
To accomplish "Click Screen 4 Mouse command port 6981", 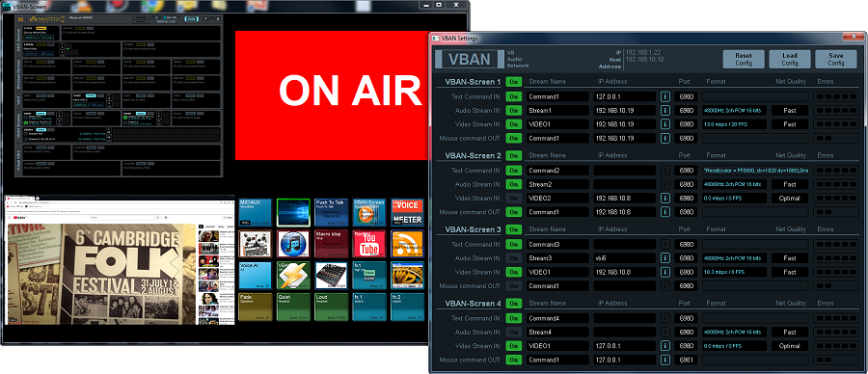I will click(686, 361).
